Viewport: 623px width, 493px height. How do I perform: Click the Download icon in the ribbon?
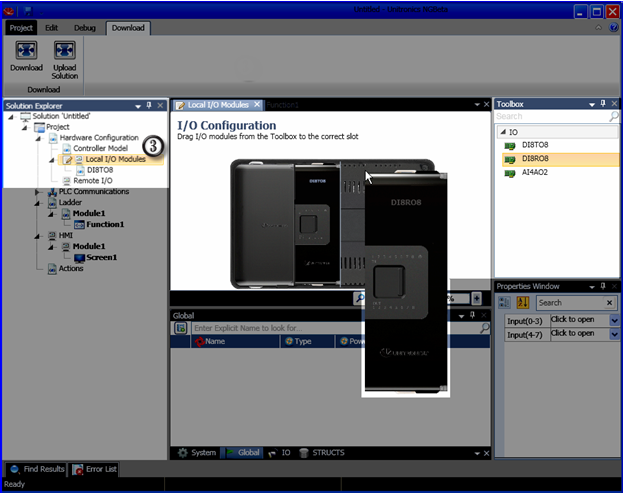point(26,51)
